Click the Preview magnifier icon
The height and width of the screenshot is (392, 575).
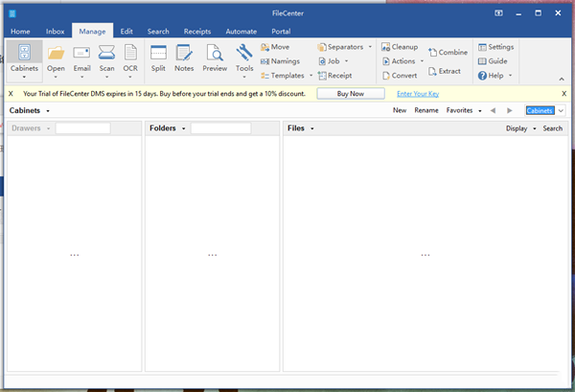[x=215, y=53]
